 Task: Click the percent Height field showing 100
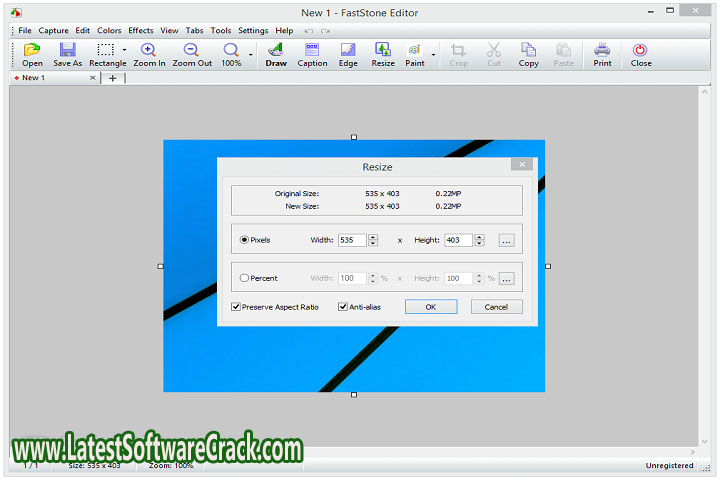[458, 278]
